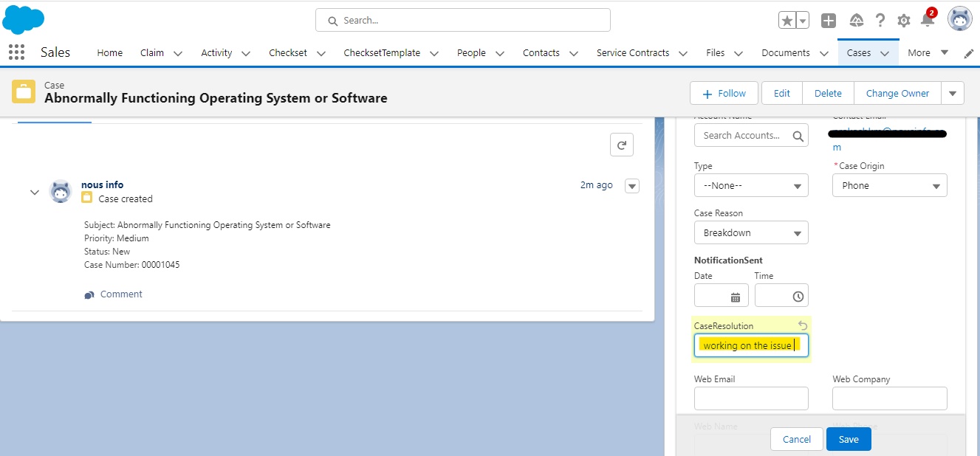Open the Global Actions plus icon
This screenshot has width=980, height=456.
point(829,21)
